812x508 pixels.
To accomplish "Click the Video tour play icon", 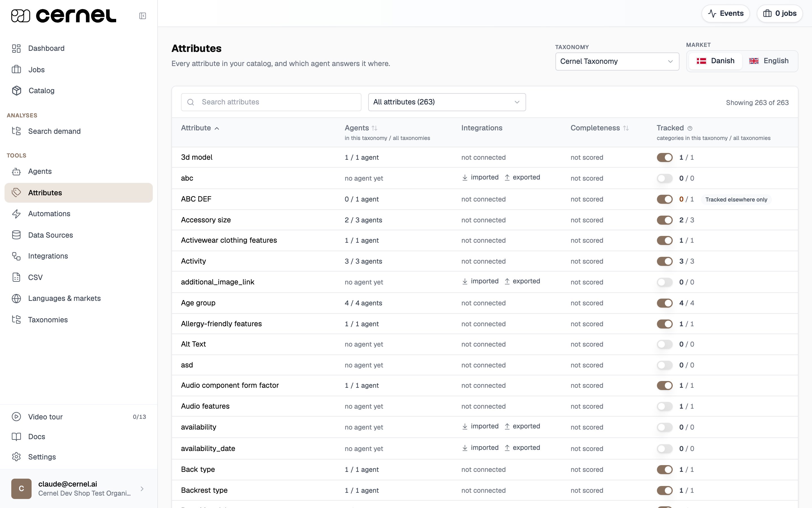I will click(16, 417).
